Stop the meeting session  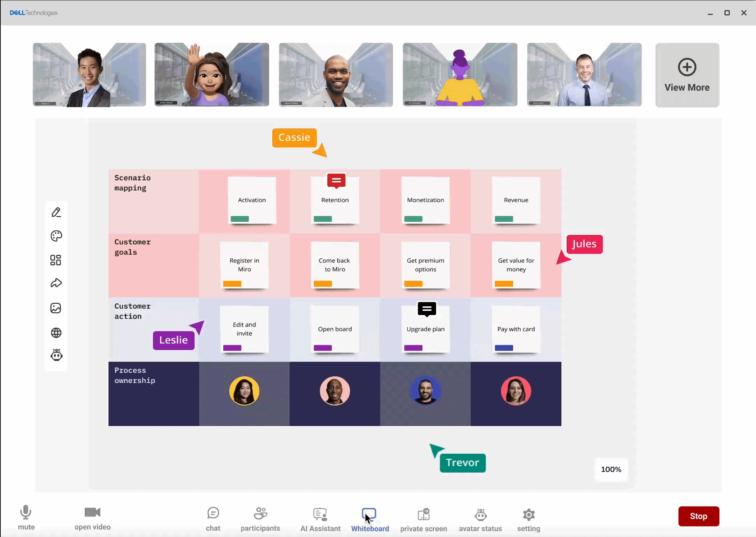coord(699,516)
